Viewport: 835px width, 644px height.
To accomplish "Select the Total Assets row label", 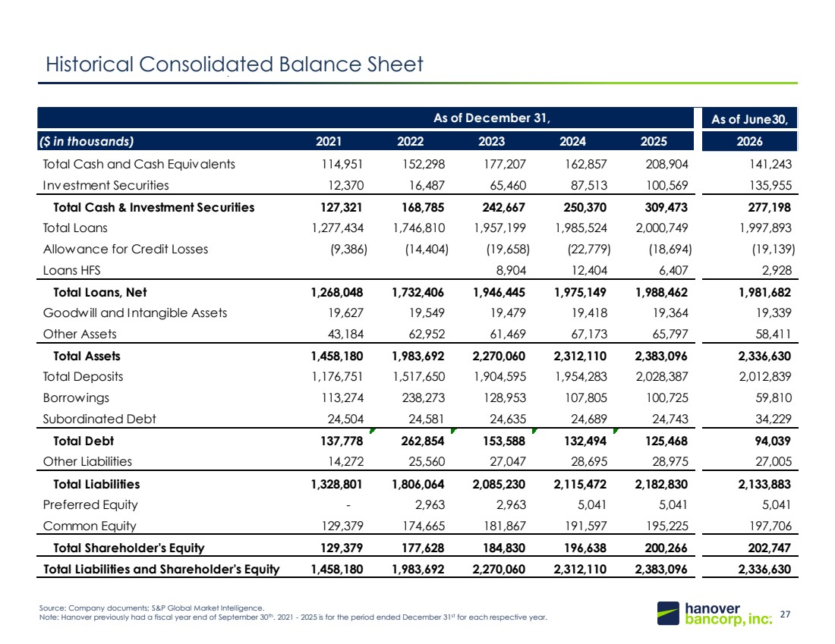I will click(87, 357).
